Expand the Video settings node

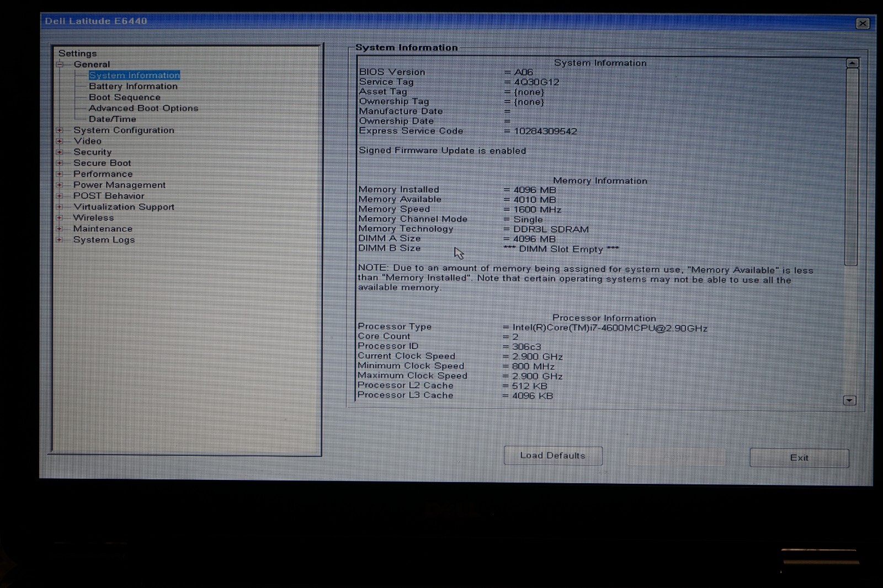pyautogui.click(x=60, y=141)
